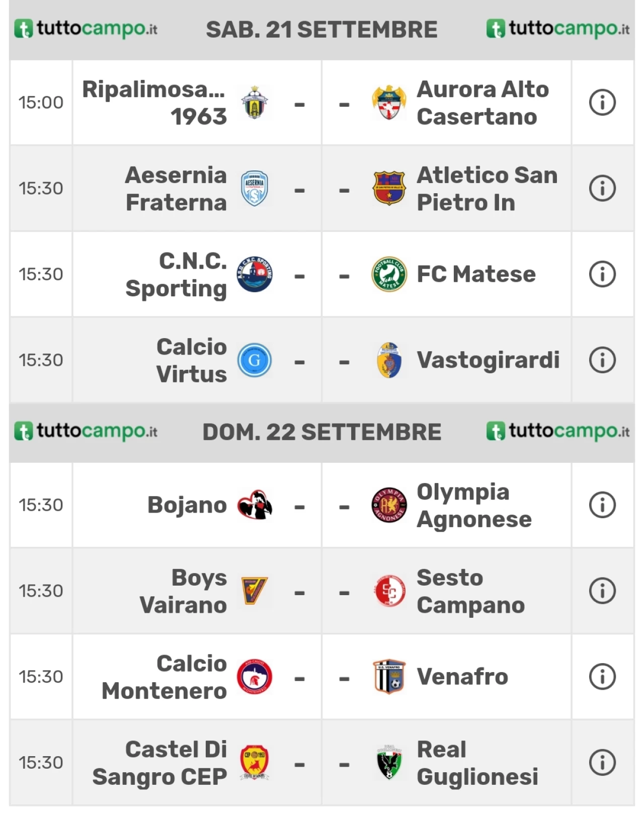Screen dimensions: 644x814
Task: Click the FC Matese wolf crest
Action: click(x=389, y=274)
